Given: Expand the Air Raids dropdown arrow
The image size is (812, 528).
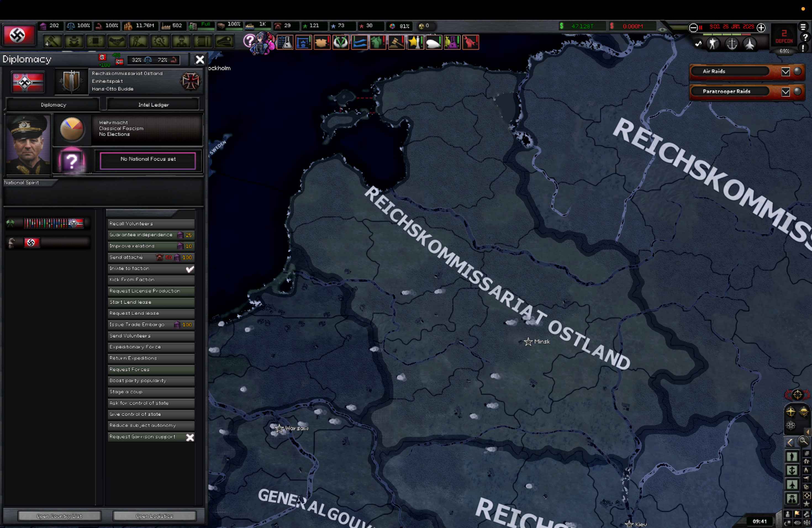Looking at the screenshot, I should 785,72.
